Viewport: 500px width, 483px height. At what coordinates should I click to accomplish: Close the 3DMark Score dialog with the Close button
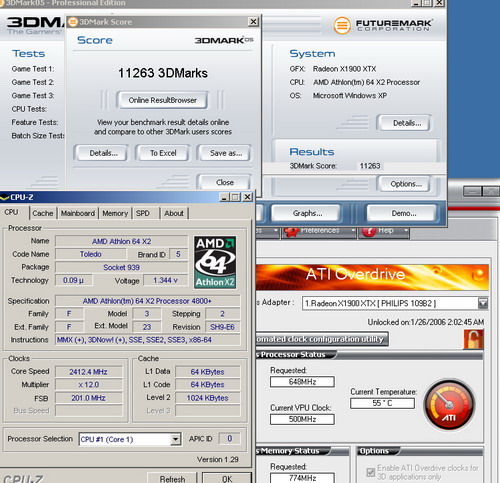(224, 182)
